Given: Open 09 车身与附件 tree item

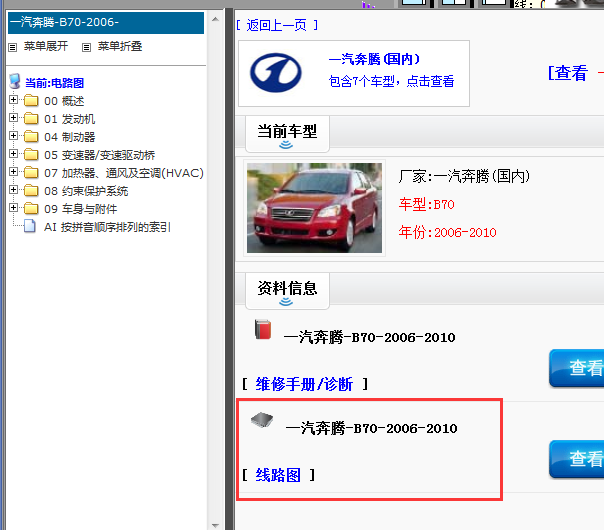Looking at the screenshot, I should point(81,209).
